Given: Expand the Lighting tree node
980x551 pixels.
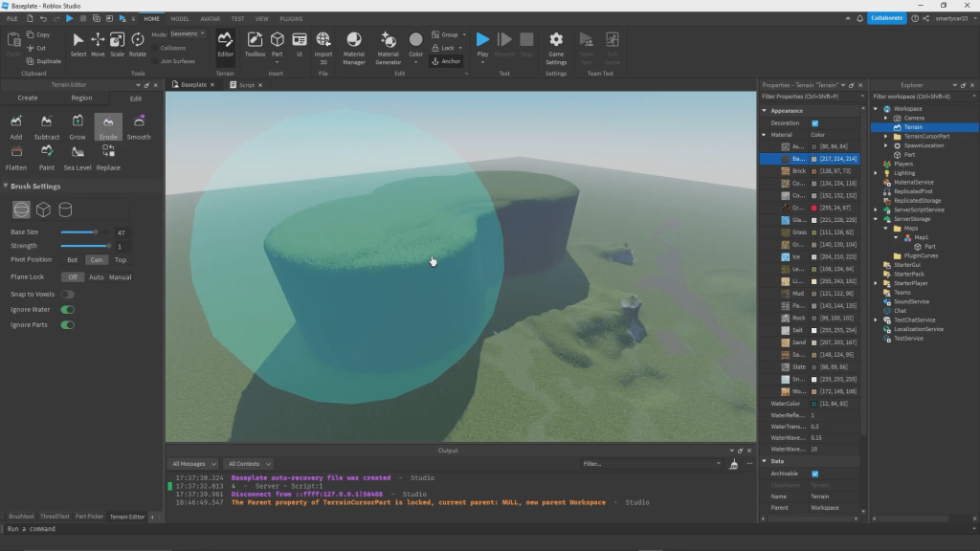Looking at the screenshot, I should [x=876, y=174].
